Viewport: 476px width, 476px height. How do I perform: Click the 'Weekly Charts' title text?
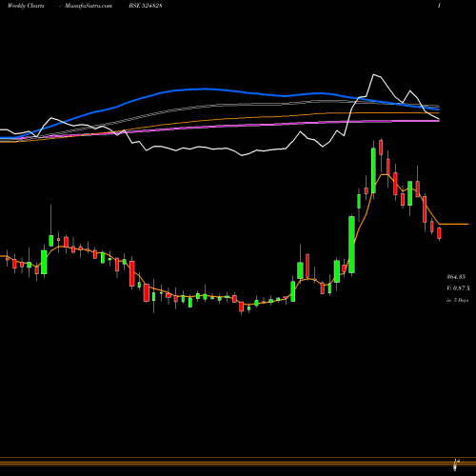point(26,6)
